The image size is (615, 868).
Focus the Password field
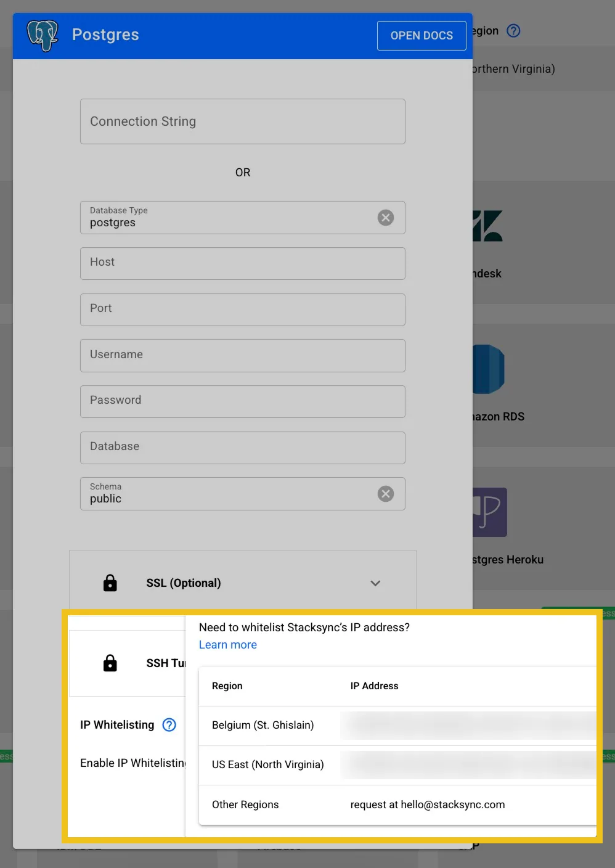click(243, 401)
